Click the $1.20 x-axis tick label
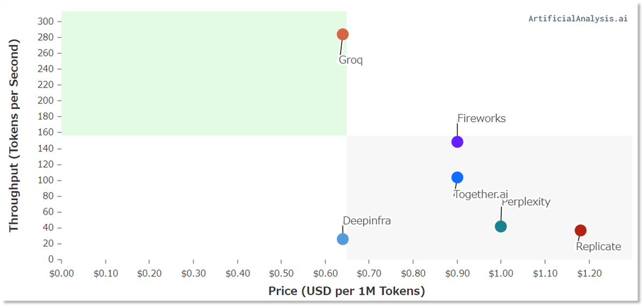644x307 pixels. click(589, 273)
